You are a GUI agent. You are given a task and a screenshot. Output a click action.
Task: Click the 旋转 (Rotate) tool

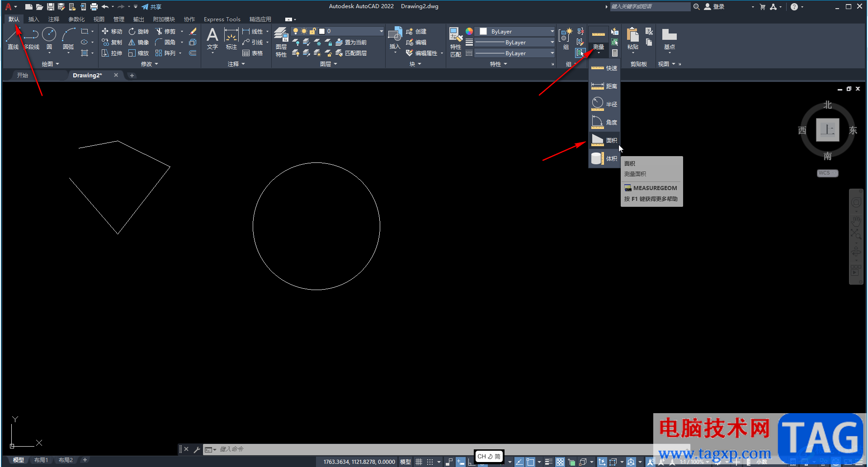(x=139, y=31)
